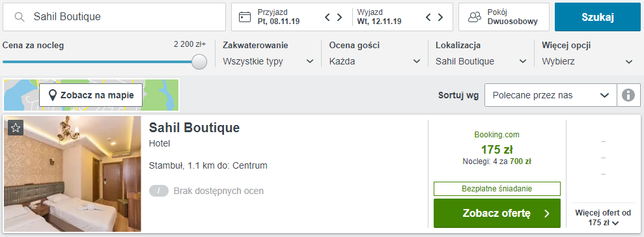The height and width of the screenshot is (237, 644).
Task: Expand the Zakwaterowanie dropdown
Action: click(268, 62)
